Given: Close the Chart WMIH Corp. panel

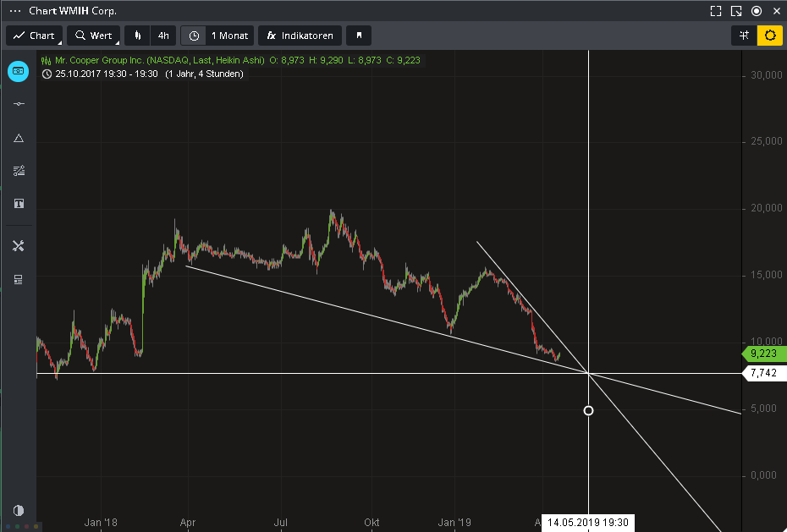Looking at the screenshot, I should (x=777, y=11).
